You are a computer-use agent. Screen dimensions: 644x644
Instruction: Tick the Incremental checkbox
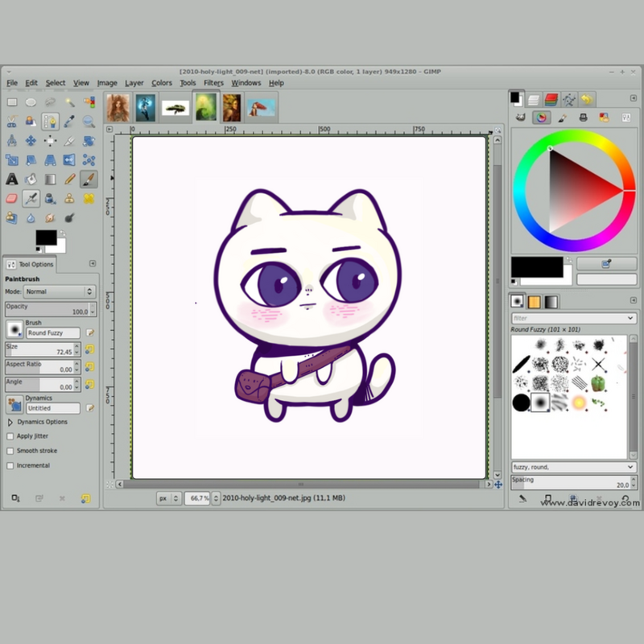[x=10, y=465]
